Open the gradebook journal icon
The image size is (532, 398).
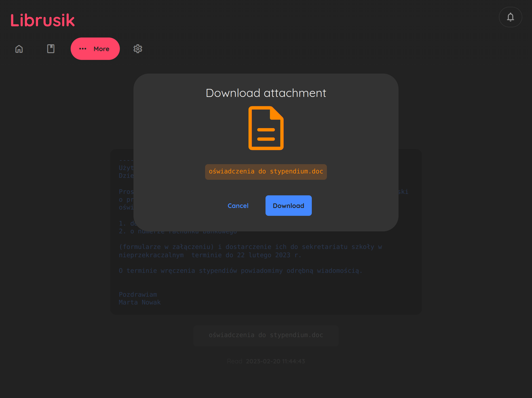pyautogui.click(x=51, y=49)
